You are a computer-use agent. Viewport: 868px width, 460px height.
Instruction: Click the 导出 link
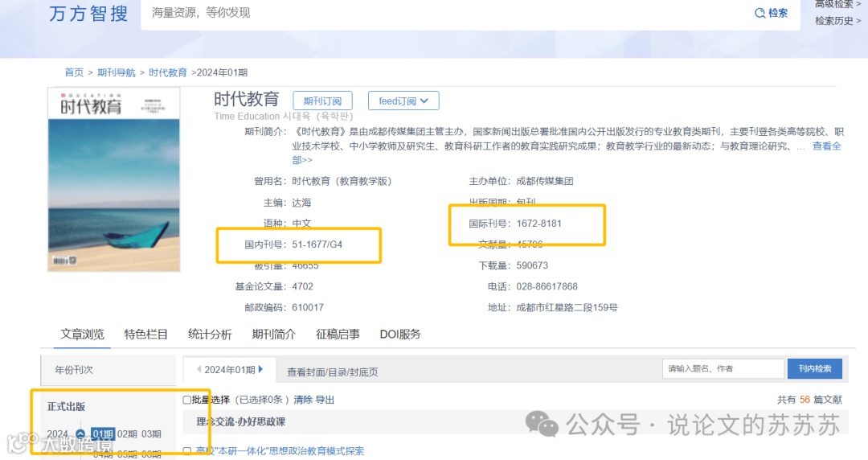pyautogui.click(x=325, y=400)
